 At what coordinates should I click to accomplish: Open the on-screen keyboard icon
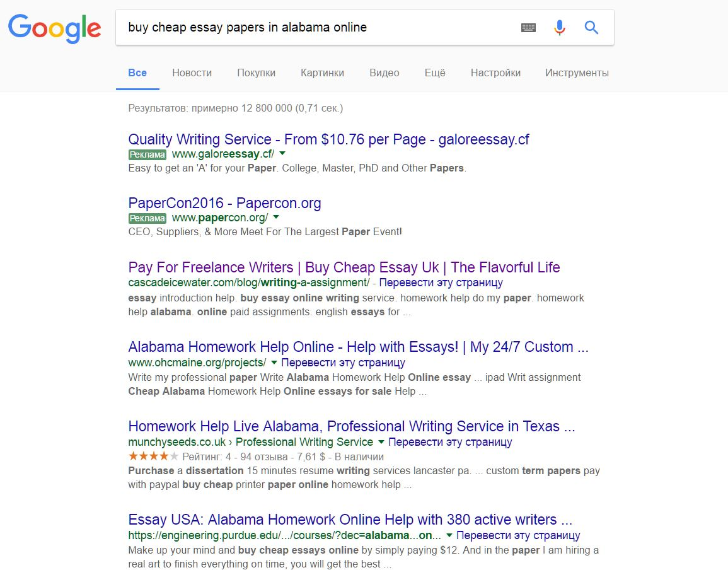[528, 28]
